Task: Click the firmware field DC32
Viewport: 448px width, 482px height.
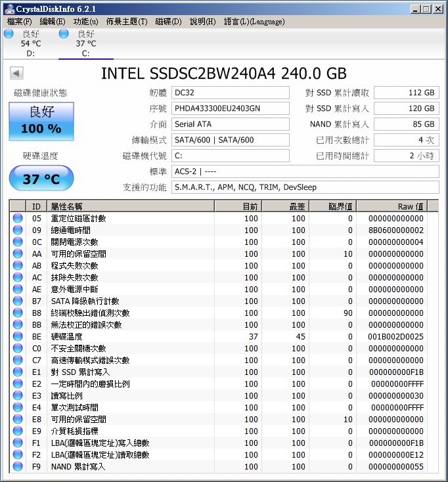Action: point(231,93)
